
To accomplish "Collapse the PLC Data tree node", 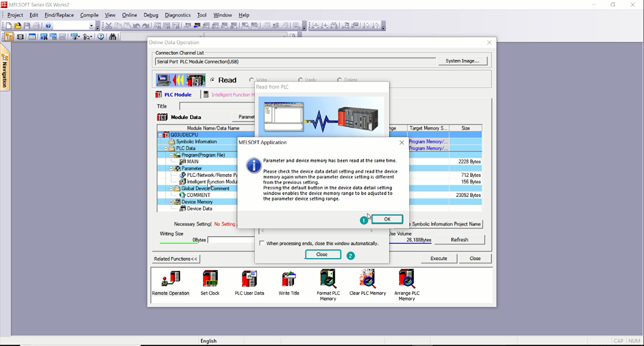I will pyautogui.click(x=166, y=148).
